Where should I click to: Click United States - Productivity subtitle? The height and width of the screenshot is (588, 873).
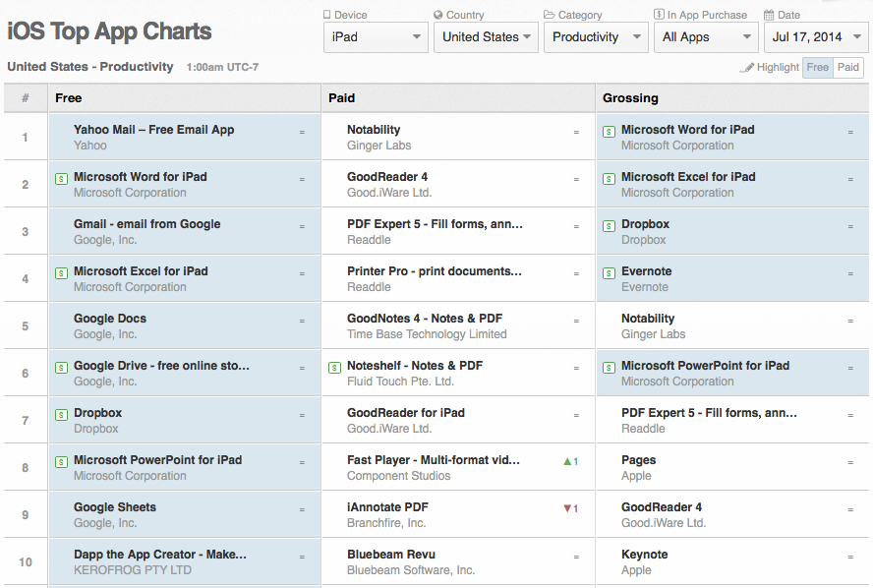(90, 67)
